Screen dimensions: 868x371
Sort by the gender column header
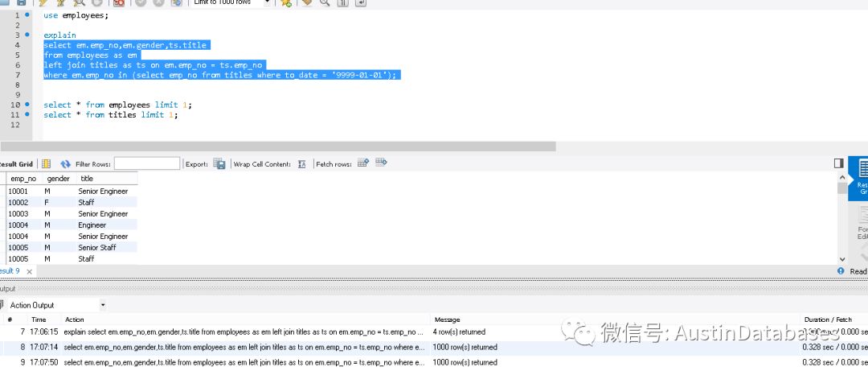[x=58, y=179]
